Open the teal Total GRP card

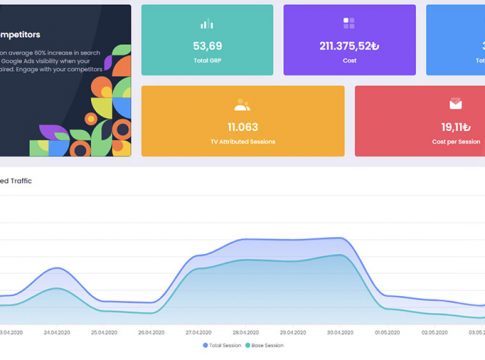point(207,40)
